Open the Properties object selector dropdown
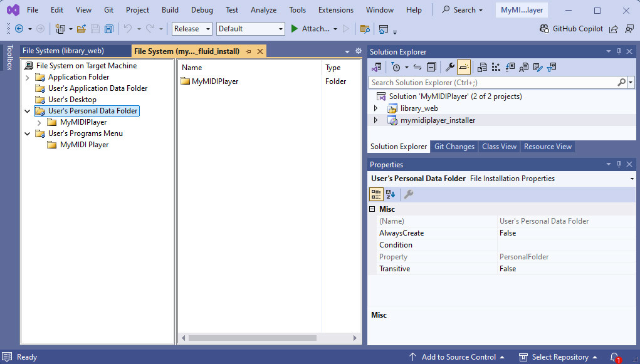The image size is (640, 364). point(631,179)
